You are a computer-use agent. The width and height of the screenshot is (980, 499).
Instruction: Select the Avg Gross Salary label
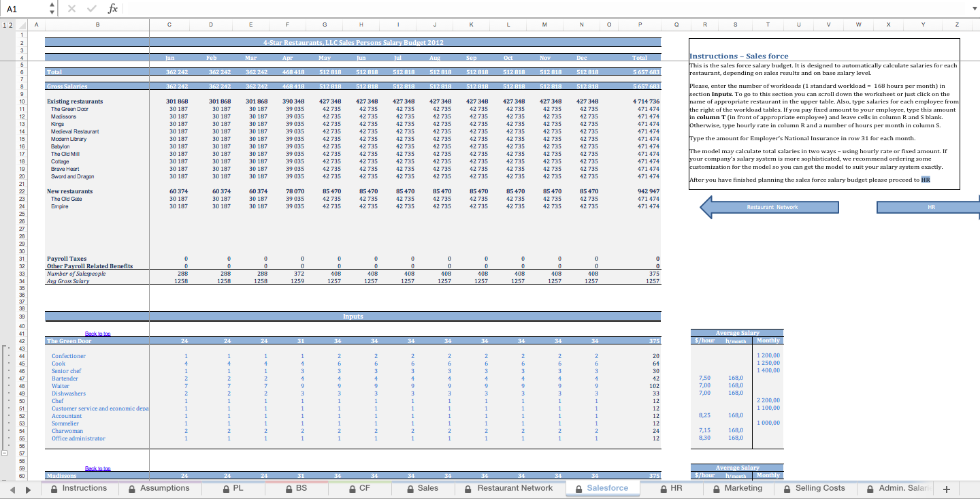68,281
